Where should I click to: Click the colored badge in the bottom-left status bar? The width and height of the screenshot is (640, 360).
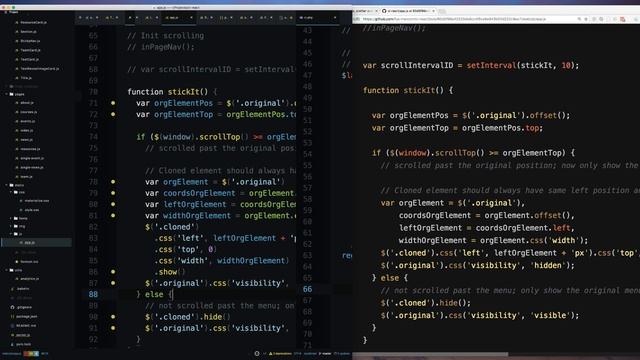tap(31, 353)
